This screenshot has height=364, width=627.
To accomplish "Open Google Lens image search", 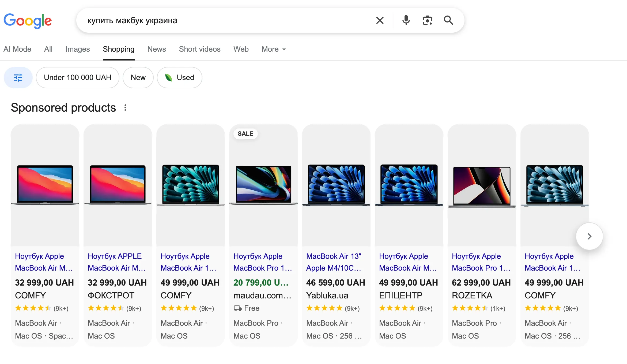I will click(427, 20).
